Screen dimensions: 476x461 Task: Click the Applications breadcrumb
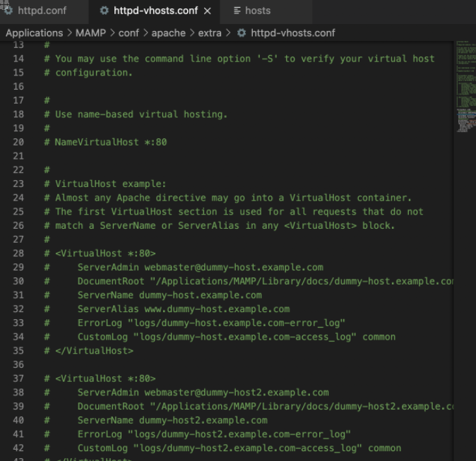35,32
